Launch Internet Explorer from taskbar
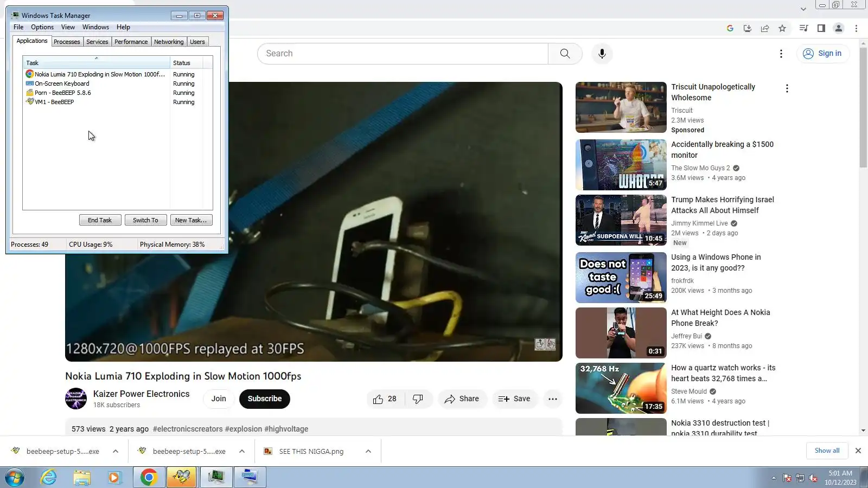 point(49,478)
